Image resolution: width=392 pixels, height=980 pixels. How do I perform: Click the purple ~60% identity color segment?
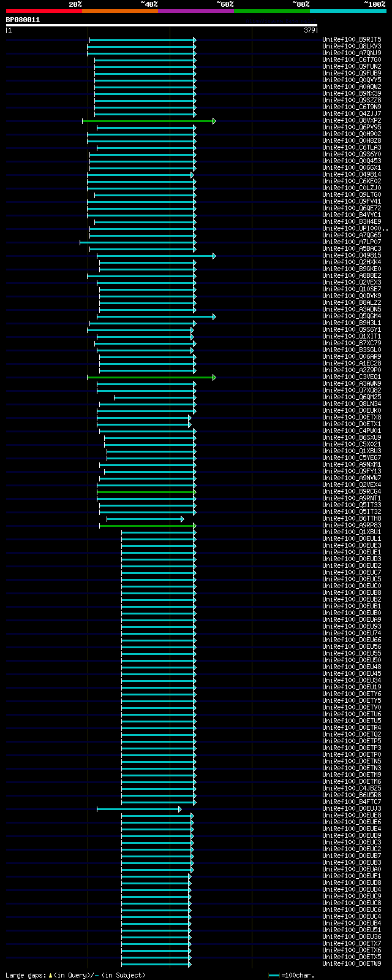196,11
